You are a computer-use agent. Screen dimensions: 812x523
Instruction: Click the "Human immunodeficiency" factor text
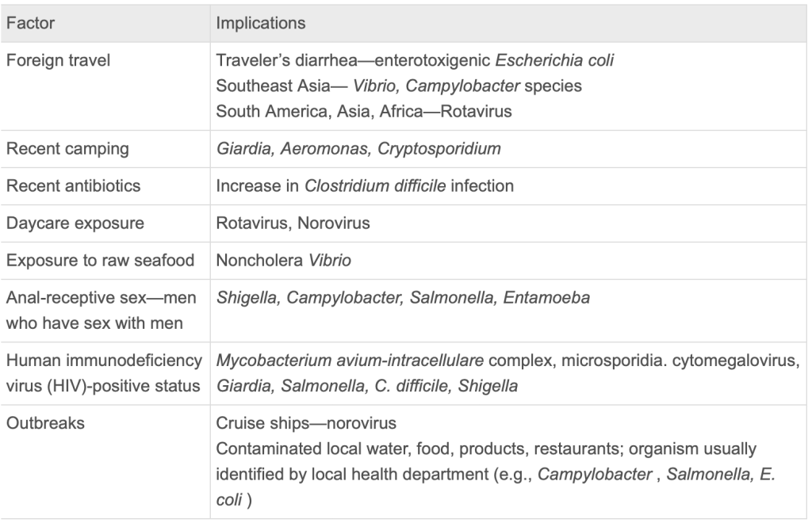tap(104, 361)
